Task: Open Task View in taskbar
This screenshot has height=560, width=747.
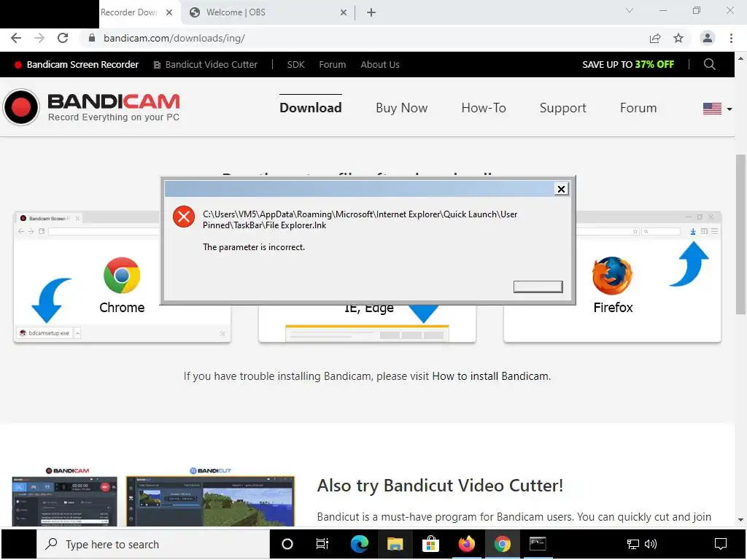Action: (x=322, y=544)
